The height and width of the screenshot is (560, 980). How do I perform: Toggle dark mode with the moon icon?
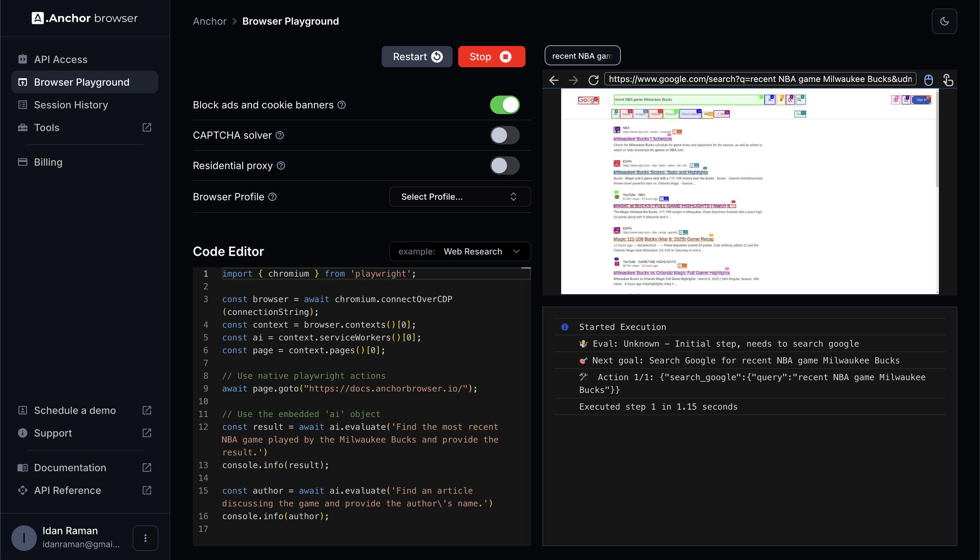[x=944, y=21]
